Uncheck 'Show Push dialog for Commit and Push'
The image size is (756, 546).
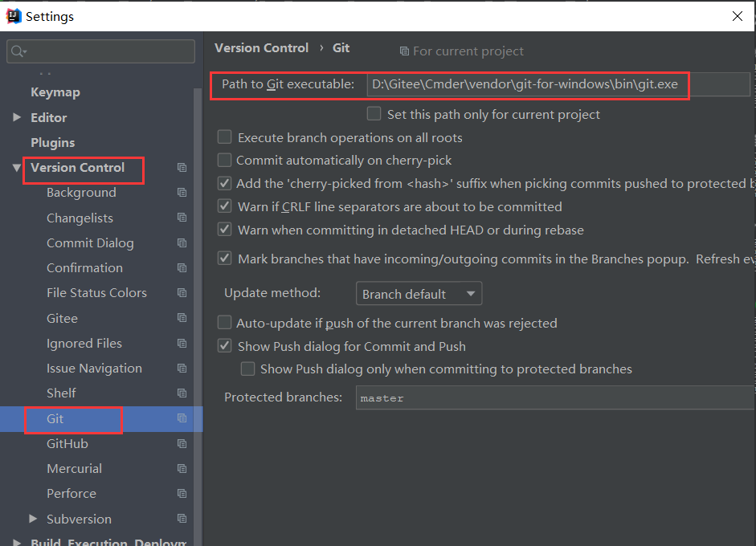(225, 345)
